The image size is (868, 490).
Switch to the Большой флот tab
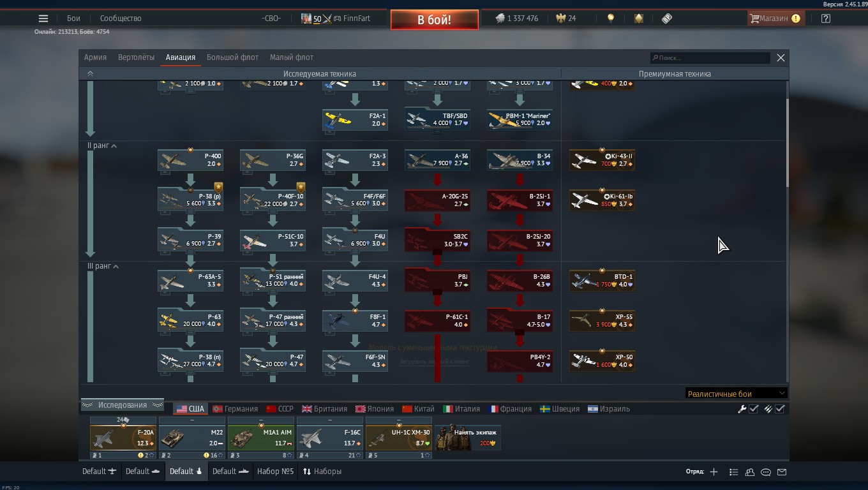pos(232,57)
